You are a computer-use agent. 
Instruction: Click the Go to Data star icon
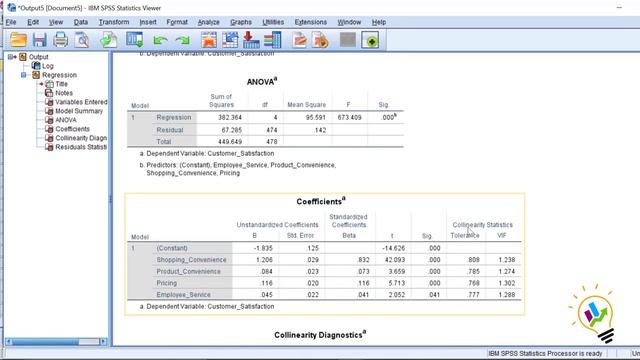pos(209,40)
